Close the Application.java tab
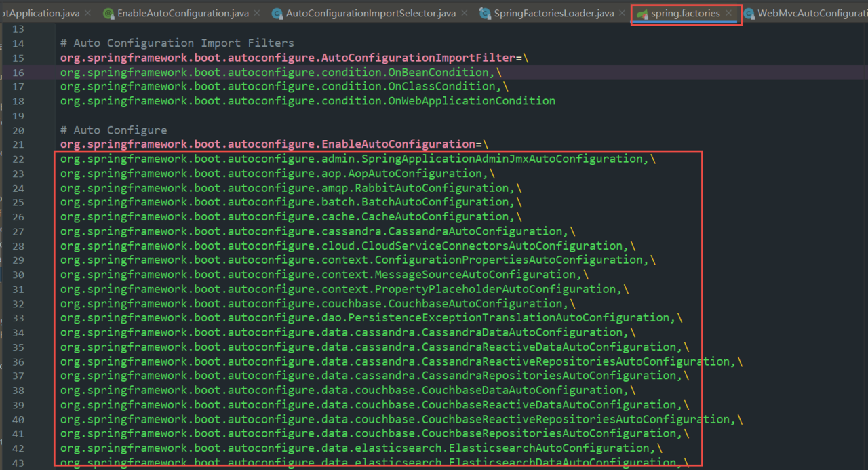The image size is (868, 470). pos(88,13)
